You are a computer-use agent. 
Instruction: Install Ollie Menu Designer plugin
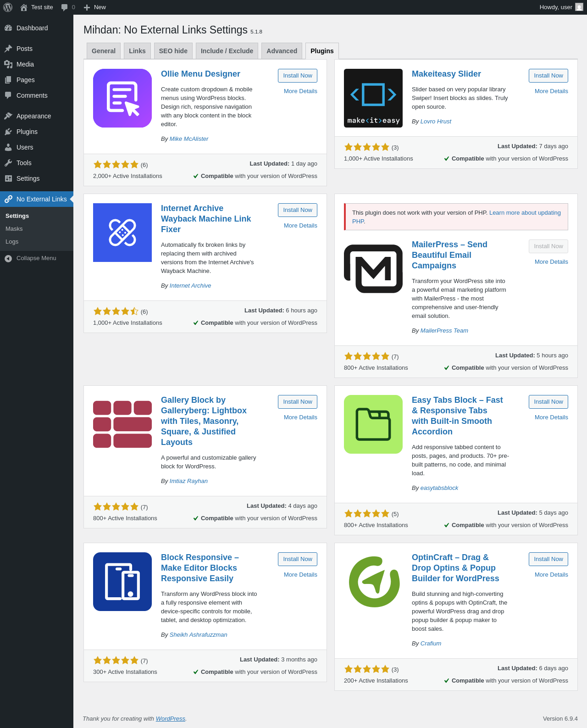pos(298,76)
